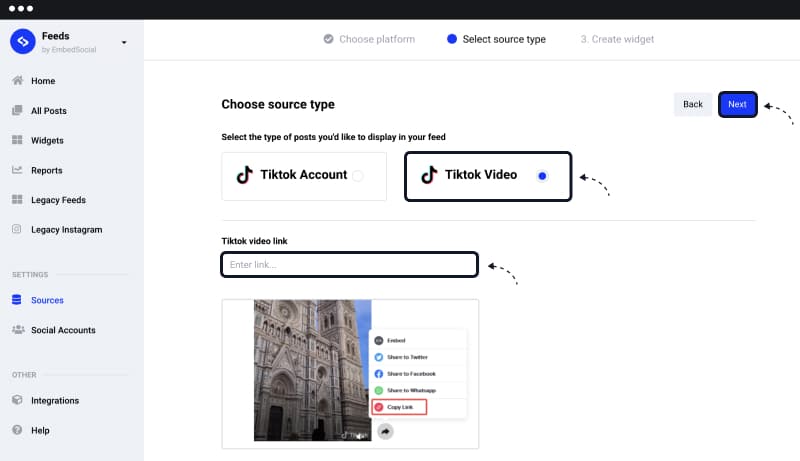Click the EmbedSocial Feeds logo icon

click(x=23, y=41)
